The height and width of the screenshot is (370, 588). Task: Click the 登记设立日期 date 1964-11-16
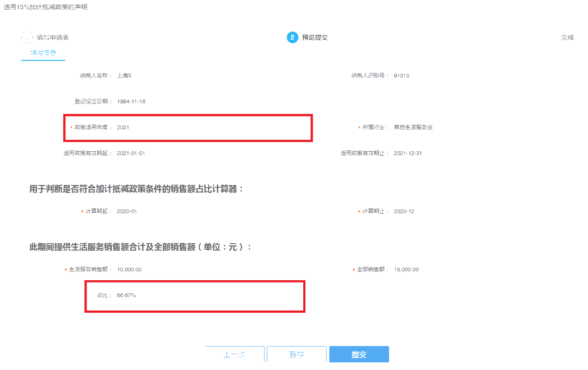pos(131,101)
